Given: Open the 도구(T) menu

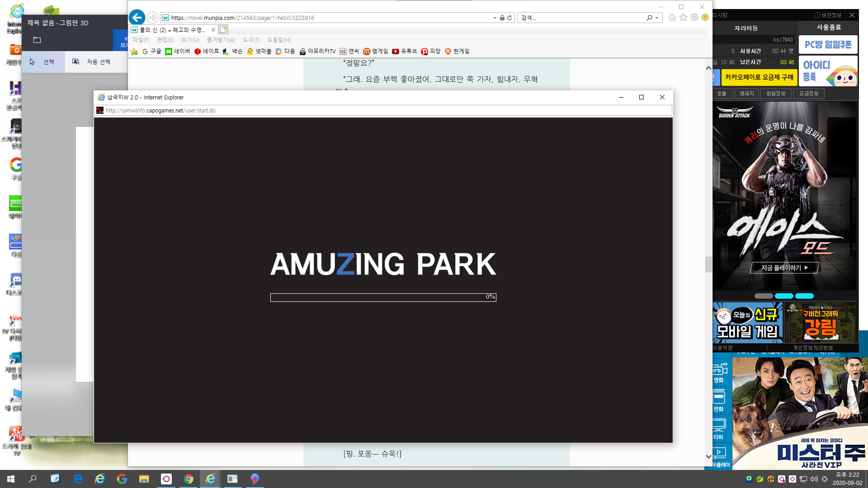Looking at the screenshot, I should pyautogui.click(x=251, y=40).
